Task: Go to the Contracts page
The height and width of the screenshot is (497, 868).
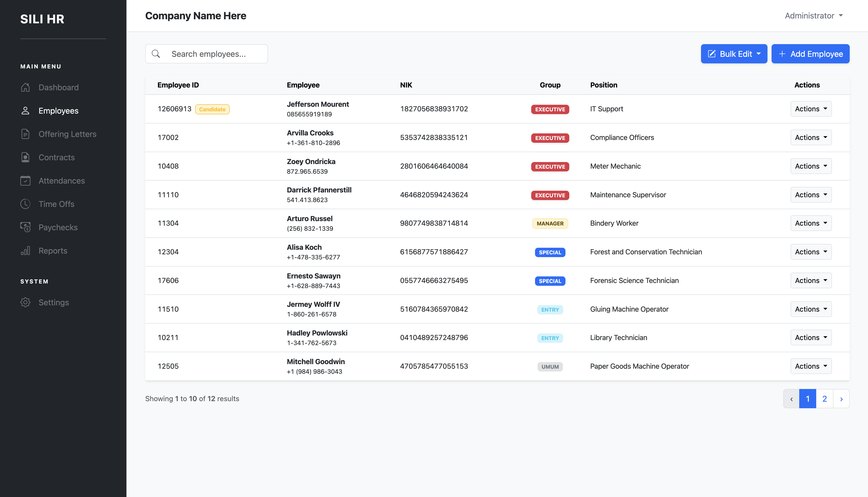Action: [56, 157]
